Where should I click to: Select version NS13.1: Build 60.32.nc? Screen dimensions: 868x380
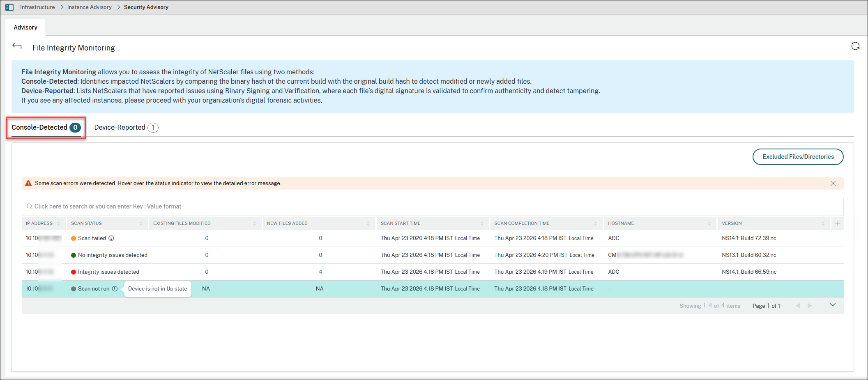(749, 255)
